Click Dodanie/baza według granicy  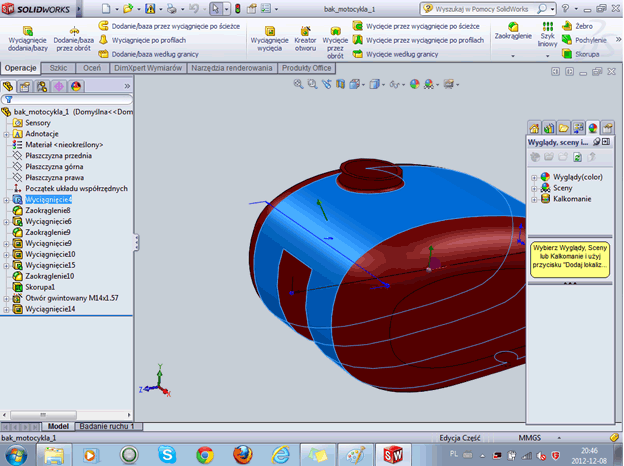[148, 54]
